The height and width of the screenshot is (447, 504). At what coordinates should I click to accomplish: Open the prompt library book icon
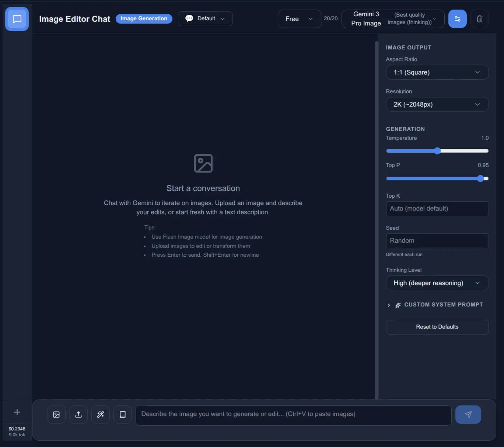click(122, 414)
